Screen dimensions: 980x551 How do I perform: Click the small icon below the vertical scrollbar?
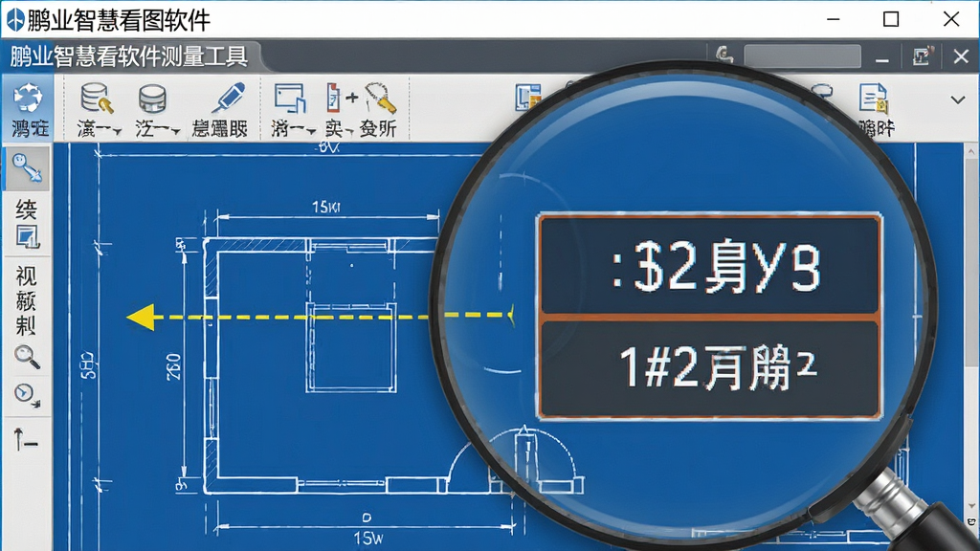tap(972, 521)
